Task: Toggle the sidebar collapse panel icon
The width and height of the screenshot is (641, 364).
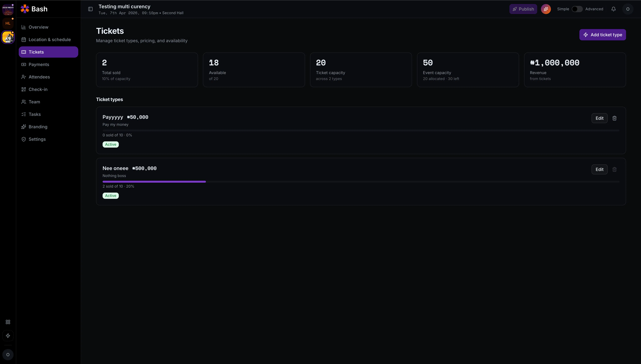Action: tap(90, 9)
